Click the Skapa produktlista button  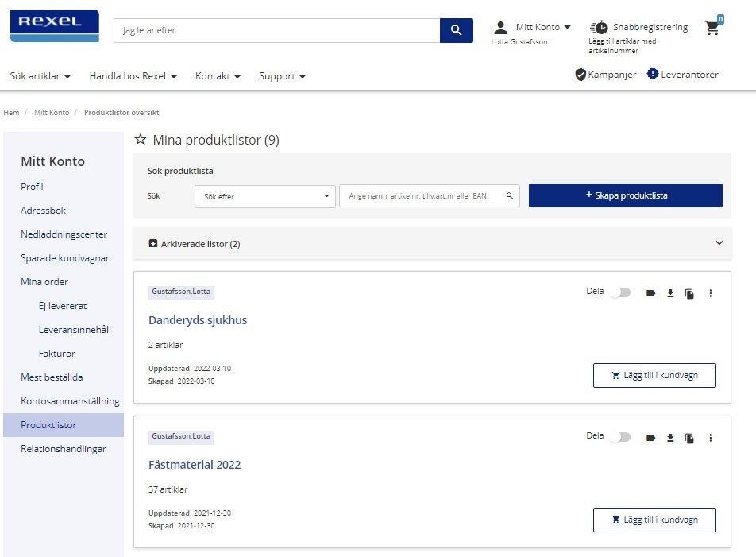click(x=625, y=195)
